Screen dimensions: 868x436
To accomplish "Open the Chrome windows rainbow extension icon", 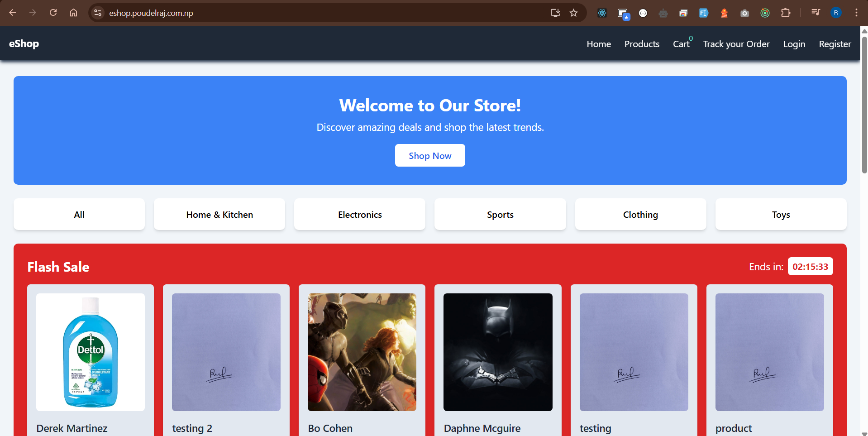I will [683, 13].
